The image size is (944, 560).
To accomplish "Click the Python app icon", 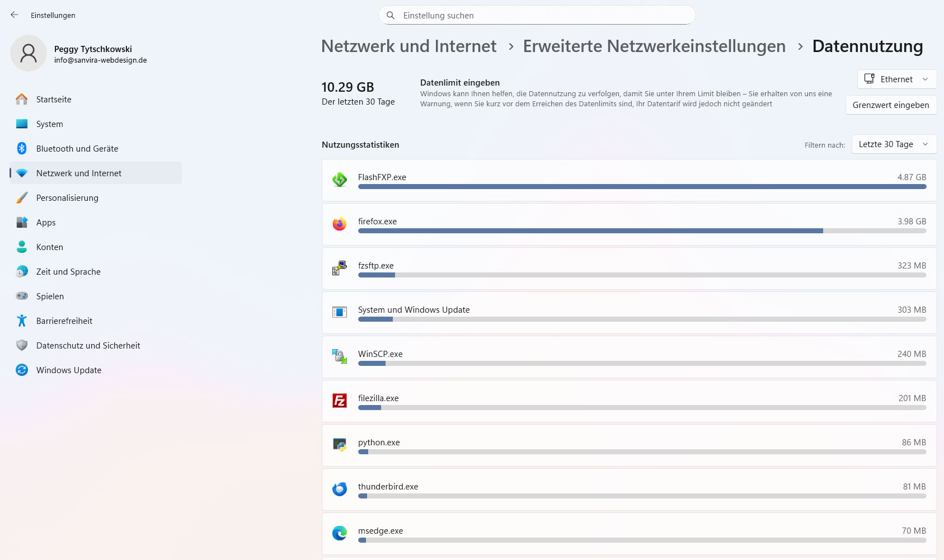I will (340, 445).
